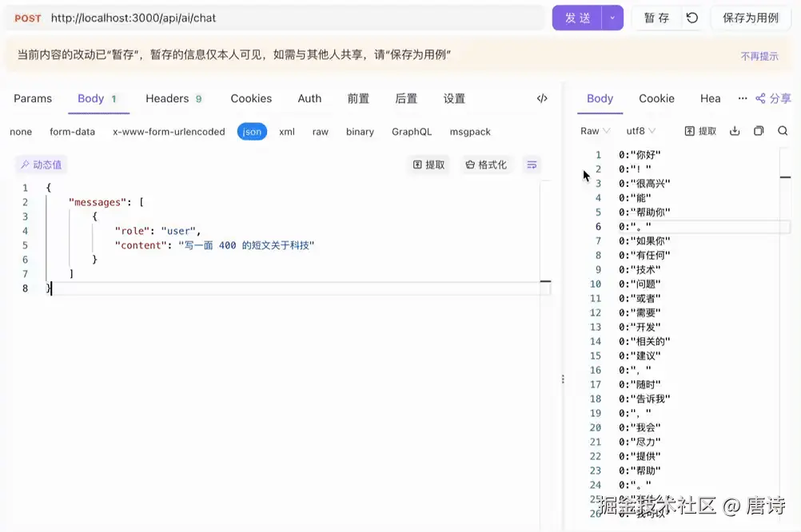Image resolution: width=801 pixels, height=532 pixels.
Task: Click the 保存为用例 button
Action: 750,17
